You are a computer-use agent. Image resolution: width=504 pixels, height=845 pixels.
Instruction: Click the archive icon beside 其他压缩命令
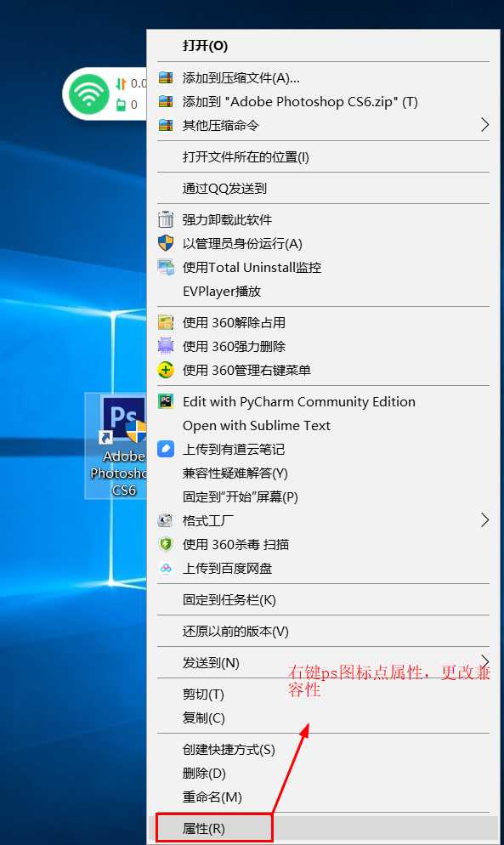[x=166, y=126]
